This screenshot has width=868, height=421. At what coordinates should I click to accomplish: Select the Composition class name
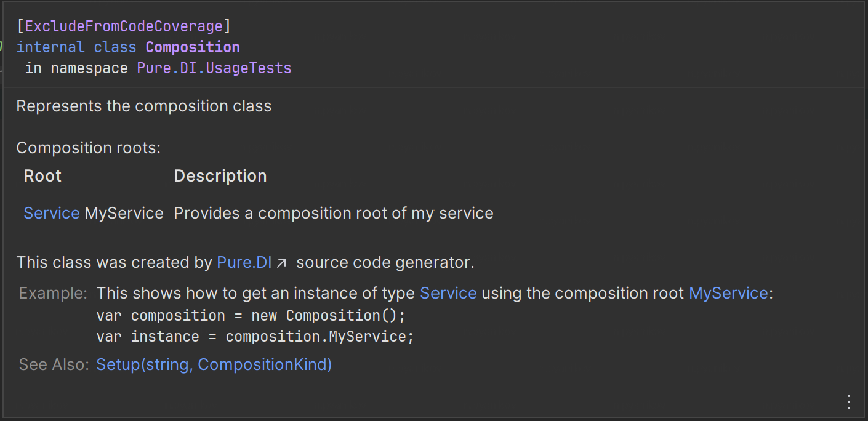(x=193, y=47)
